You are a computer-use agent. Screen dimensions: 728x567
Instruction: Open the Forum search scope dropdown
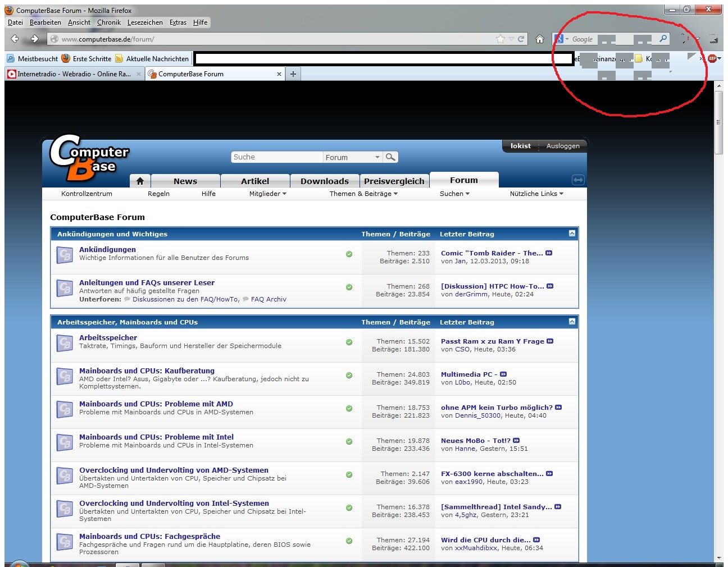(353, 157)
